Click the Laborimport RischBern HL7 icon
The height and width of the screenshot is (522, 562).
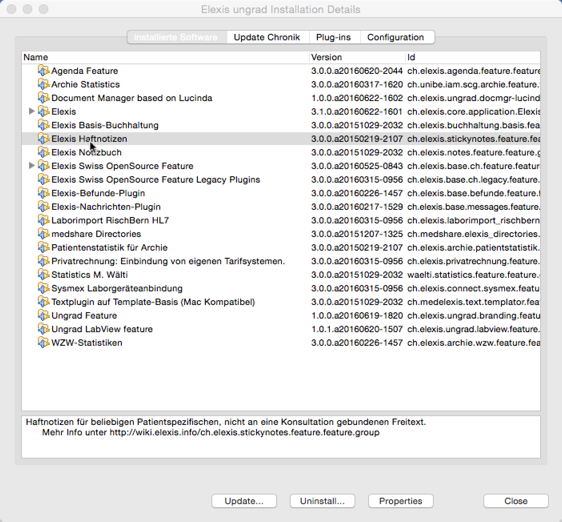tap(43, 220)
